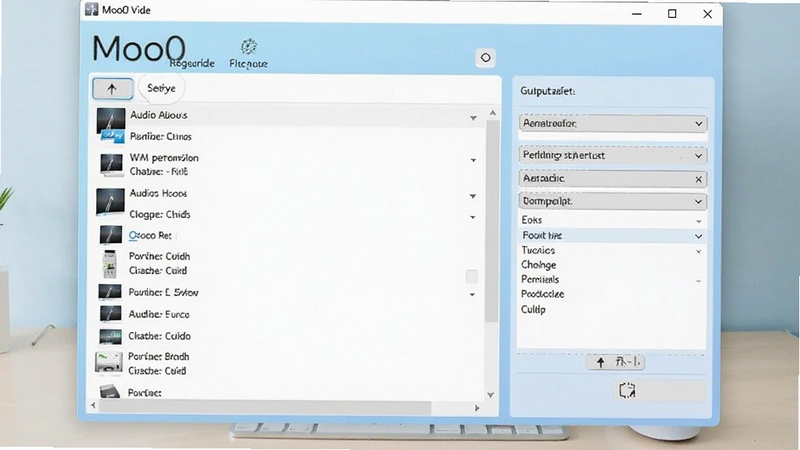This screenshot has height=450, width=800.
Task: Maximize the Moo0 window
Action: [672, 14]
